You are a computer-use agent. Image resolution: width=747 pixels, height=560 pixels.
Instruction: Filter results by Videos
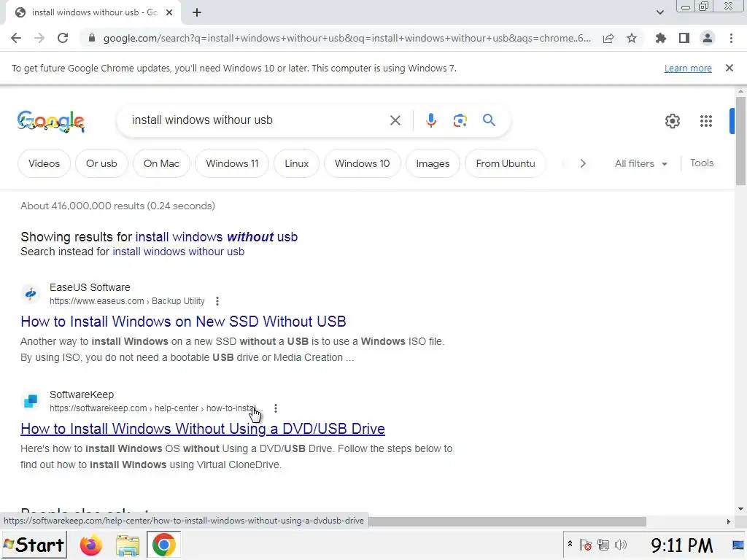(x=44, y=164)
